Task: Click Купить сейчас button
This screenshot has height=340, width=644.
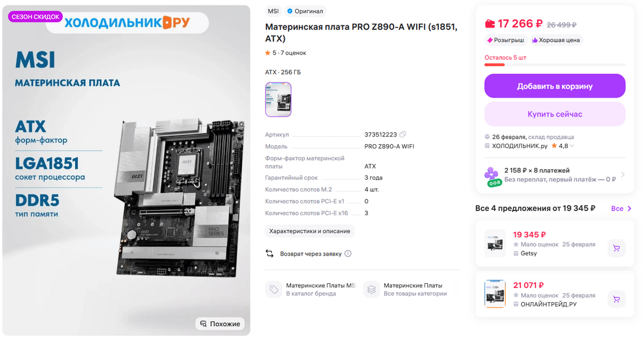Action: pyautogui.click(x=554, y=114)
